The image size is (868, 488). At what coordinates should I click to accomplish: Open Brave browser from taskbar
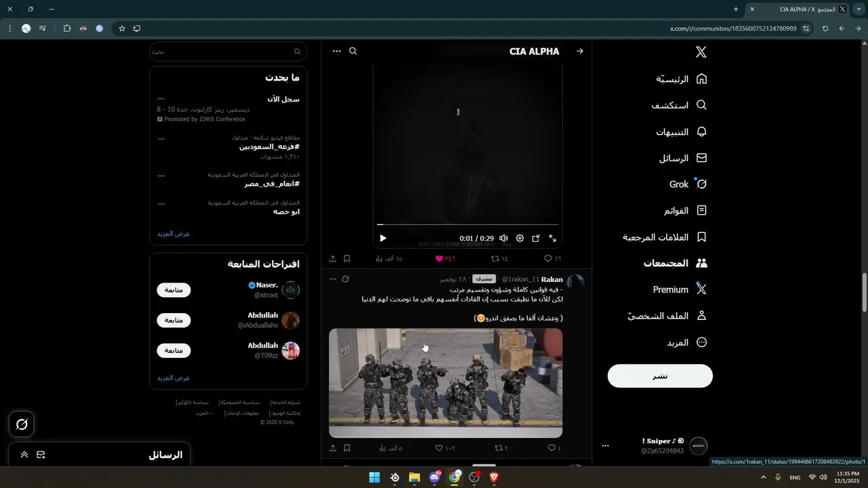click(494, 478)
